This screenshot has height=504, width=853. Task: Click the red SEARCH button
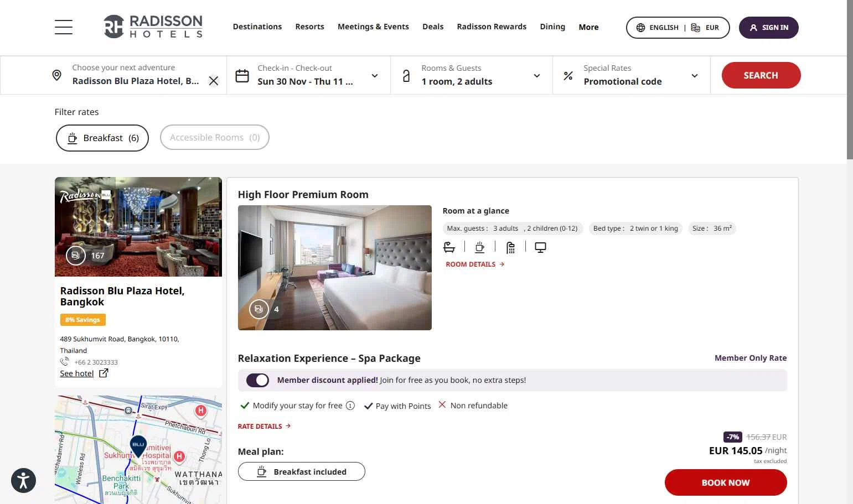761,75
